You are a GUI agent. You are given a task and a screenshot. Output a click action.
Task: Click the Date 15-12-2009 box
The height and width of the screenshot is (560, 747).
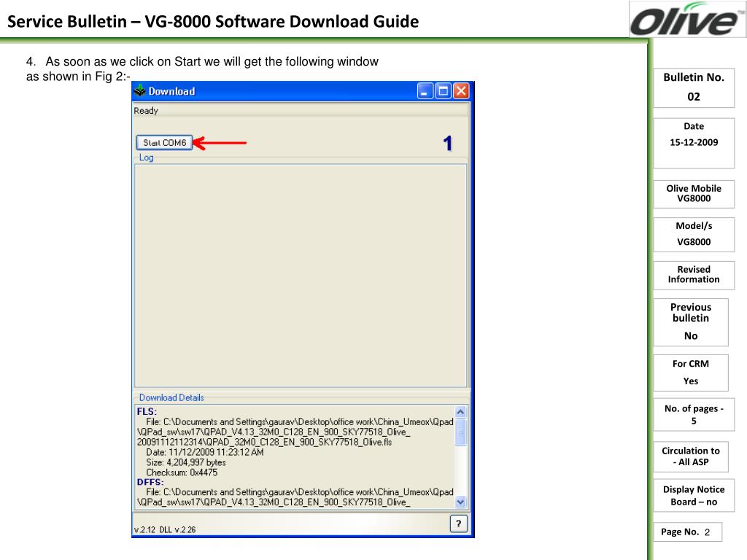pos(694,144)
